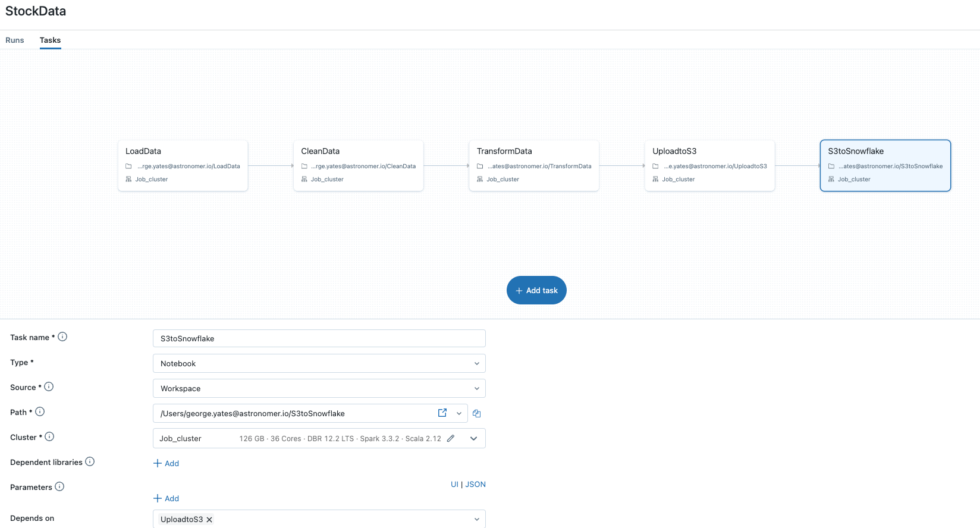This screenshot has width=980, height=528.
Task: Select the Tasks tab
Action: point(50,40)
